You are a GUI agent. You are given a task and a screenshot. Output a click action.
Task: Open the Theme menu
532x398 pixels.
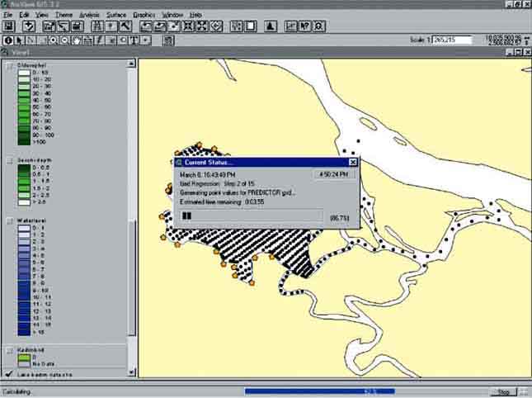(x=64, y=15)
